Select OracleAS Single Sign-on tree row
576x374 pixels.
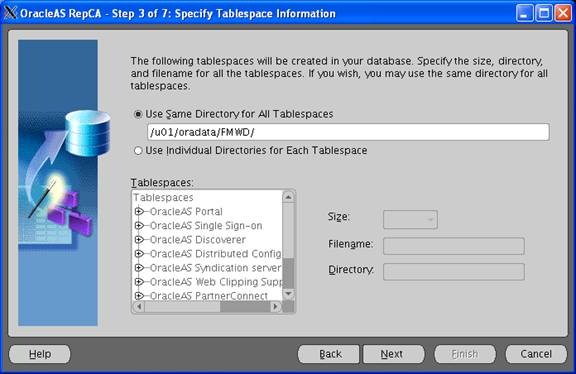point(206,226)
